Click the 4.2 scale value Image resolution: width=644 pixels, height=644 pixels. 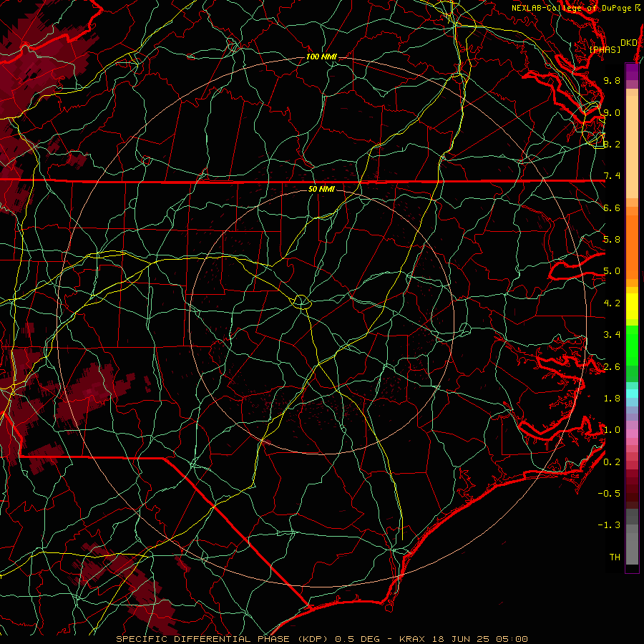pos(612,303)
